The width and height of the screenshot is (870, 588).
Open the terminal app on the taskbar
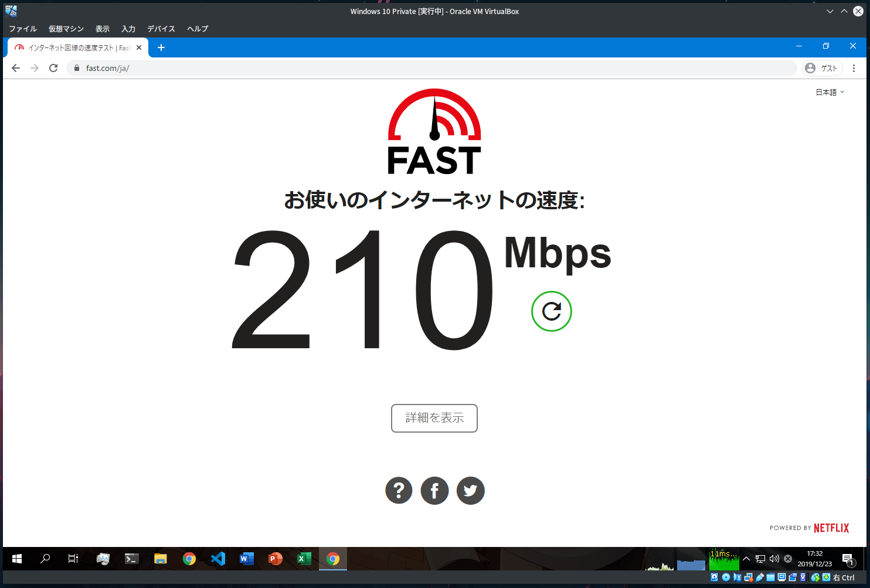[x=131, y=559]
